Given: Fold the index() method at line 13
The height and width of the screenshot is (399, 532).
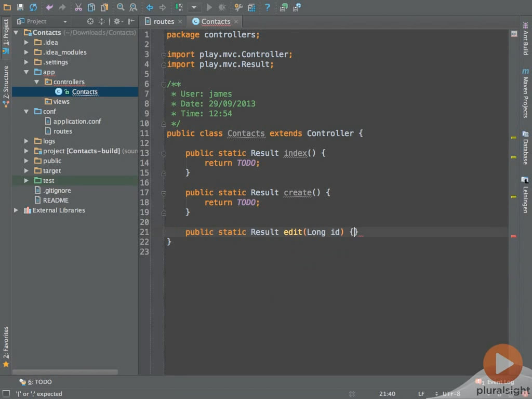Looking at the screenshot, I should (x=164, y=154).
